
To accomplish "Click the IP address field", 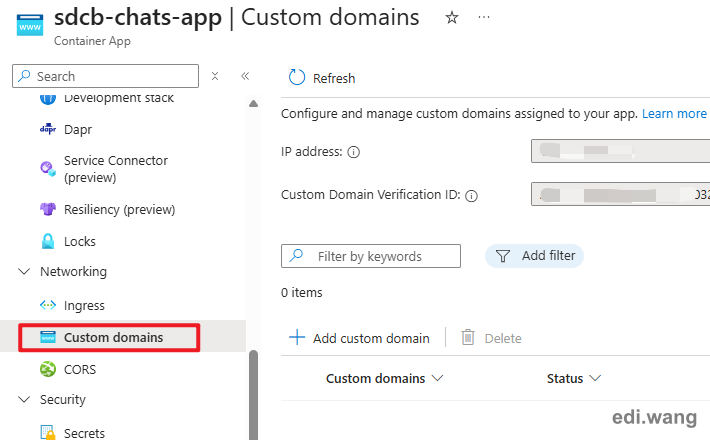I will pos(620,151).
